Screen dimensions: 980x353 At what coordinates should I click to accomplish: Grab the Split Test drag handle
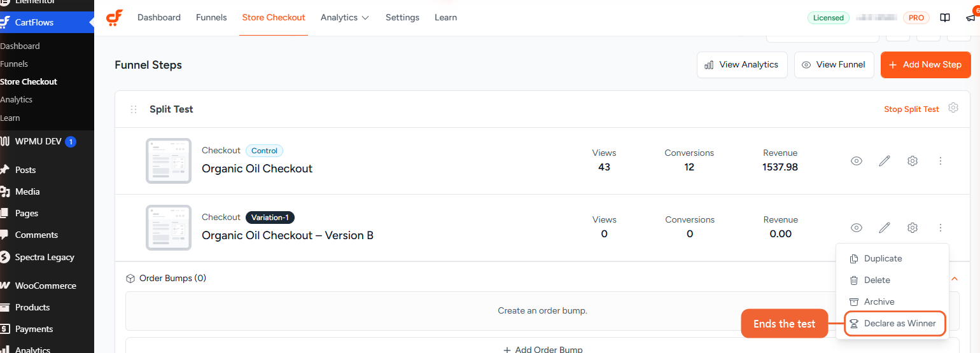click(134, 109)
